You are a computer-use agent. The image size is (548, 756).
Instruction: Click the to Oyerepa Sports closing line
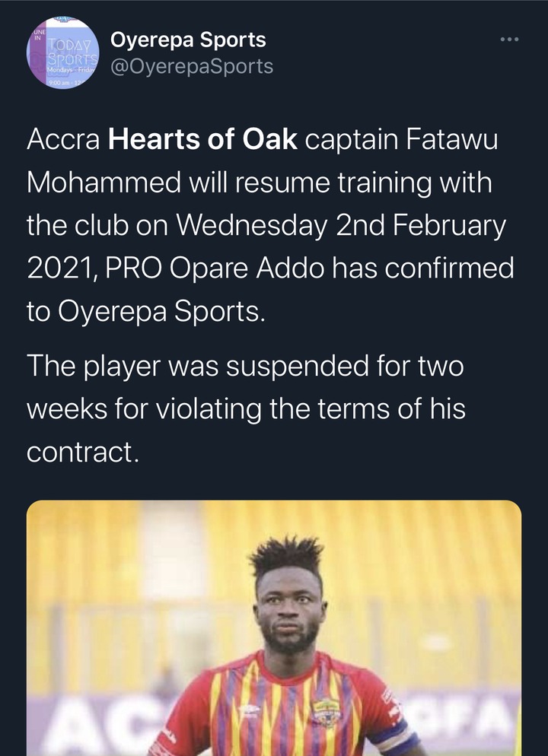click(145, 313)
